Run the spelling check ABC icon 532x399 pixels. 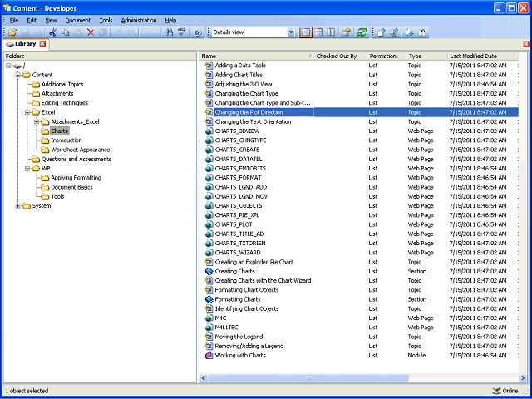[182, 32]
